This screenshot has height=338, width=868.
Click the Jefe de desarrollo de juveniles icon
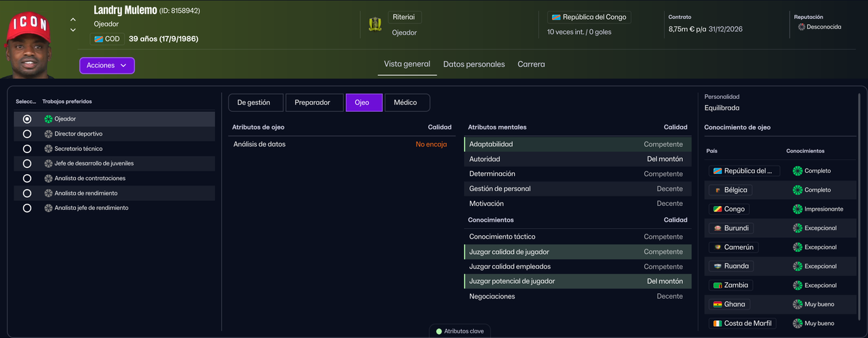click(48, 164)
